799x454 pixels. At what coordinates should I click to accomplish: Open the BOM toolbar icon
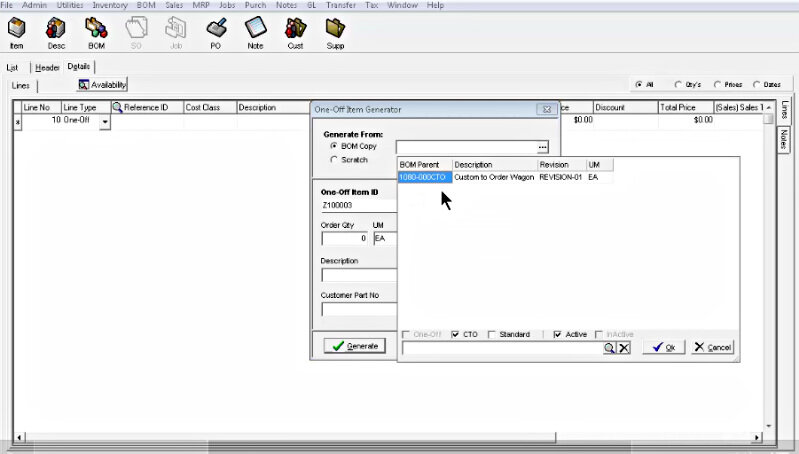click(x=96, y=32)
